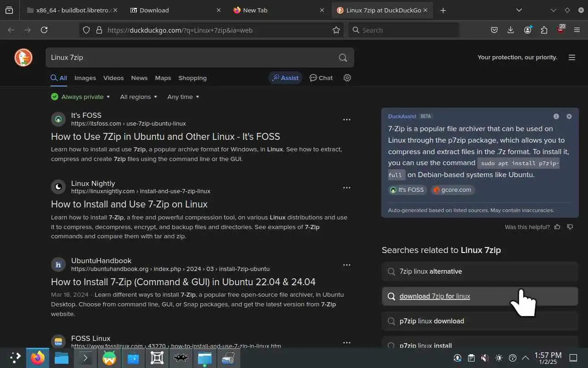This screenshot has width=588, height=368.
Task: List all tabs dropdown arrow
Action: [519, 10]
